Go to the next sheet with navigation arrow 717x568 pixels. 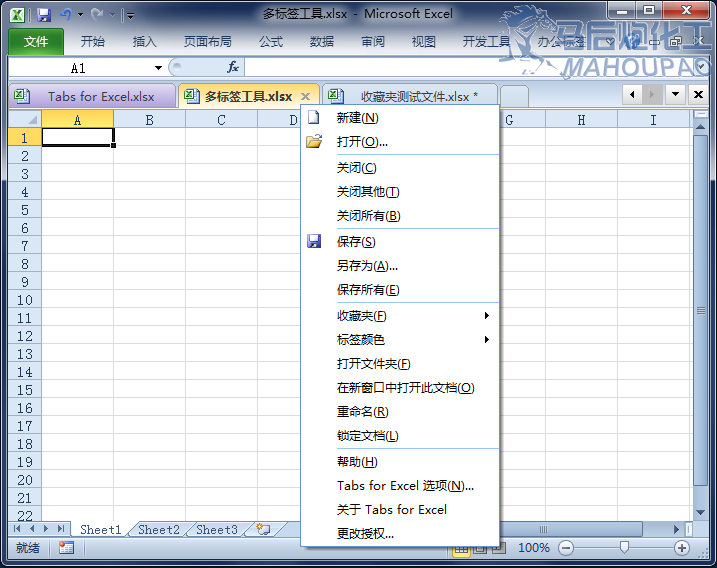(46, 529)
